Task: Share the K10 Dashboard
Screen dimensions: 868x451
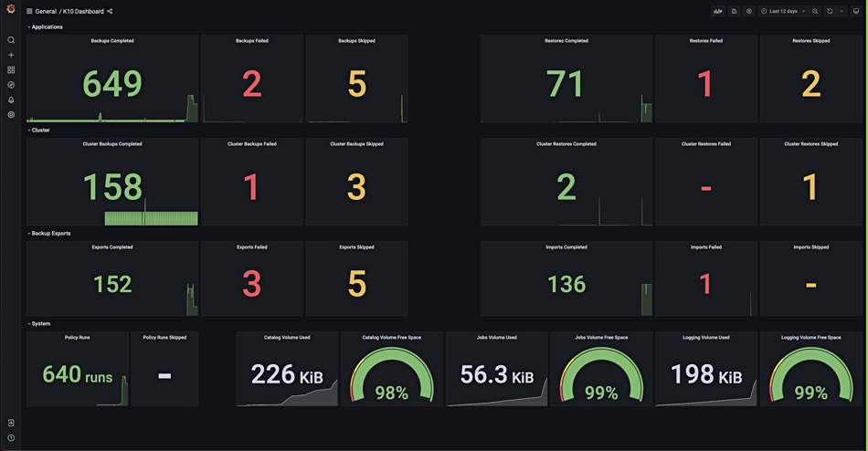Action: pyautogui.click(x=110, y=11)
